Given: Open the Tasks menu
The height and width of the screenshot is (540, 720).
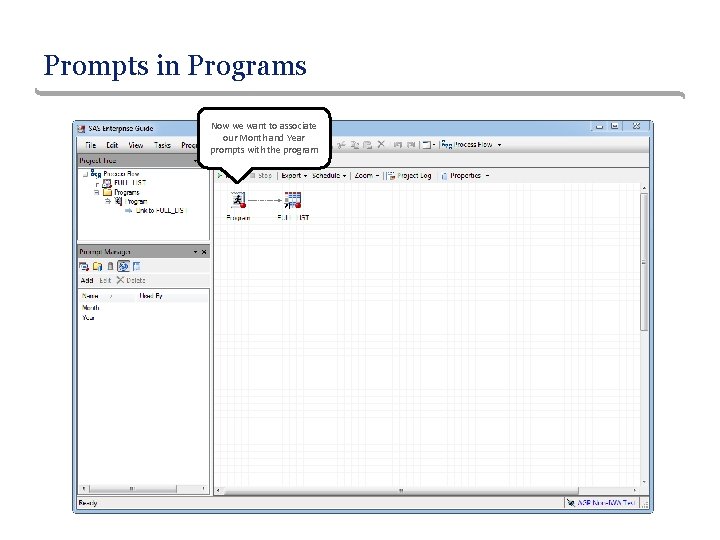Looking at the screenshot, I should click(x=162, y=145).
